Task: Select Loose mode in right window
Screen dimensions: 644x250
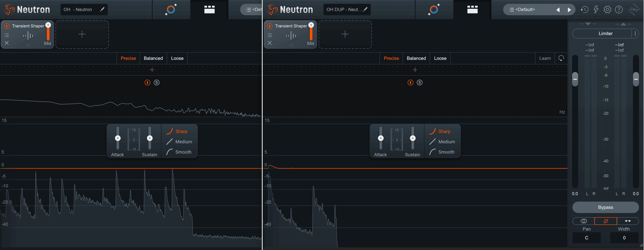Action: 440,58
